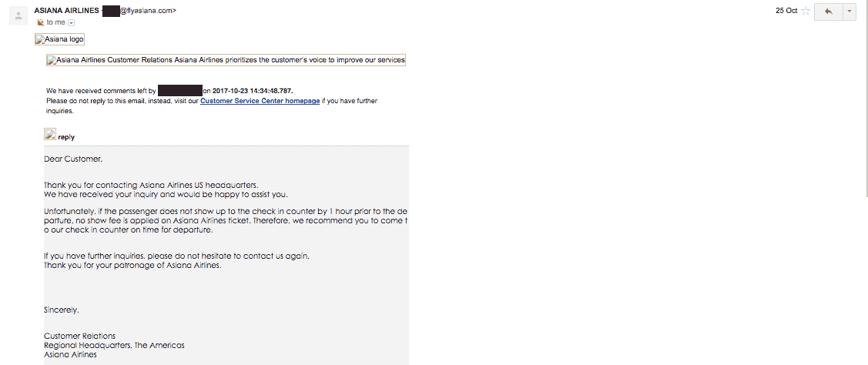The height and width of the screenshot is (365, 868).
Task: Click the flyasiana.com sender email address
Action: 147,11
